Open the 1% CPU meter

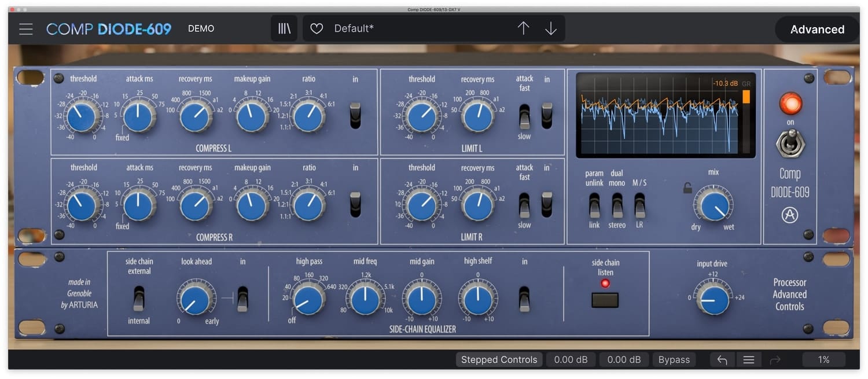[x=823, y=360]
